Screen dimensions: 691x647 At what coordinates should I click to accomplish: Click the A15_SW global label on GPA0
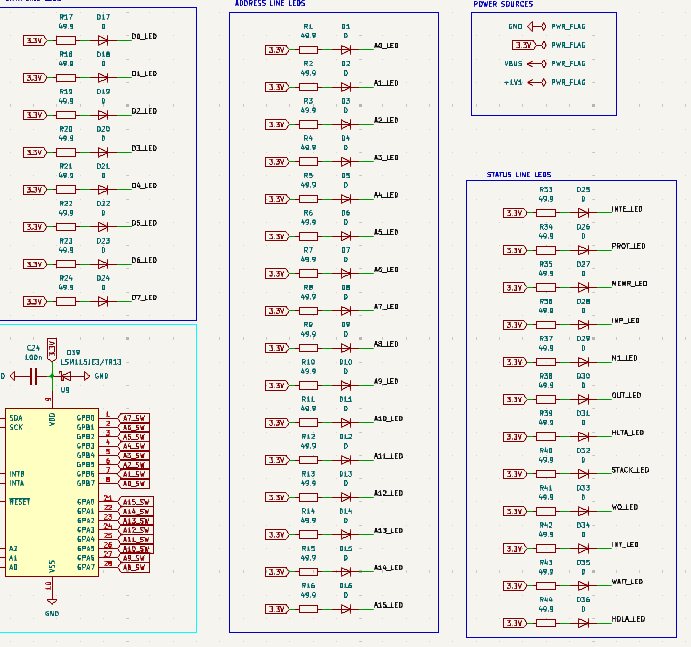(x=136, y=502)
